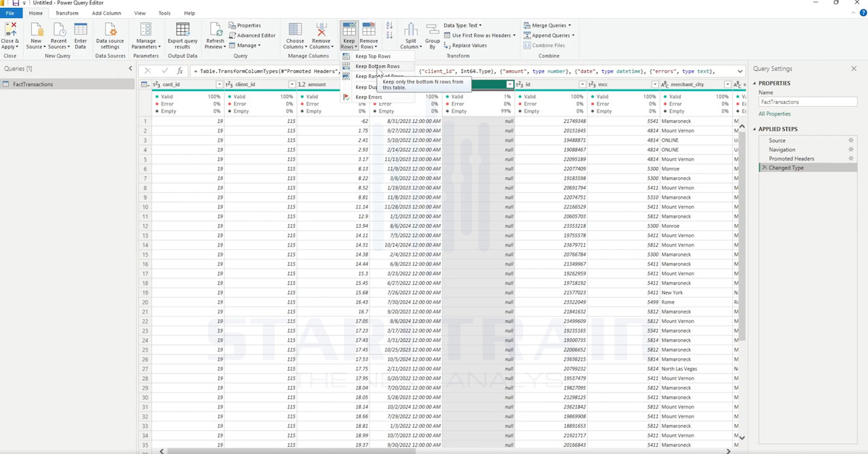Image resolution: width=868 pixels, height=454 pixels.
Task: Choose Keep Bottom Rows from menu
Action: (378, 67)
